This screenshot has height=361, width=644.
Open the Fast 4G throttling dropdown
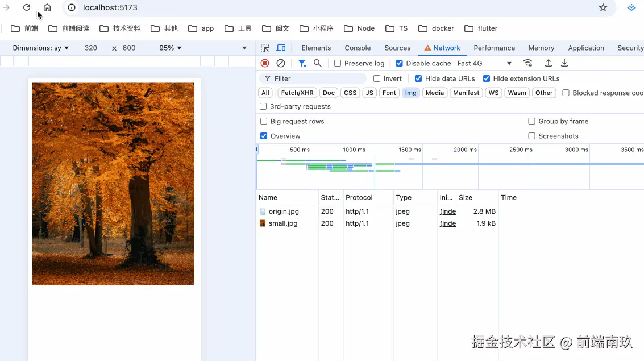[x=484, y=63]
